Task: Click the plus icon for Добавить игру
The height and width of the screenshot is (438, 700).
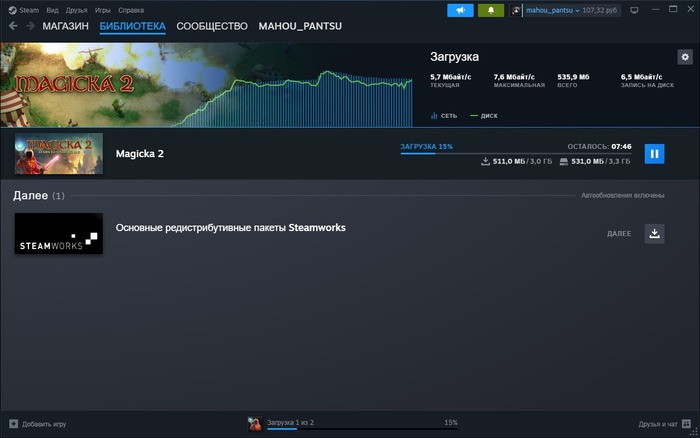Action: point(13,424)
